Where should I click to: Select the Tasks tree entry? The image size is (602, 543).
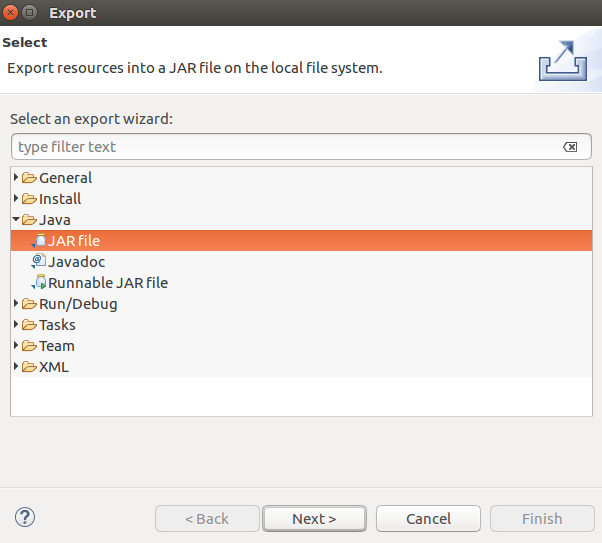click(57, 325)
